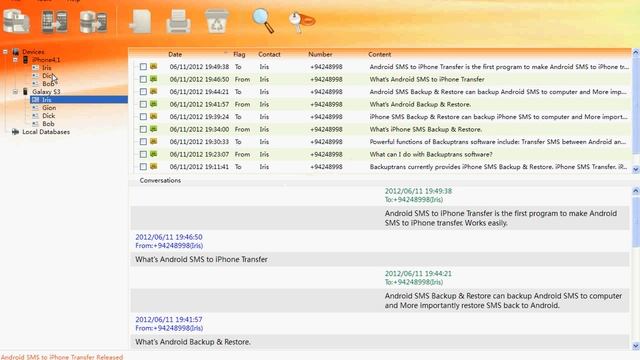Select checkbox on 19:39:24 row
This screenshot has width=640, height=360.
pos(143,117)
